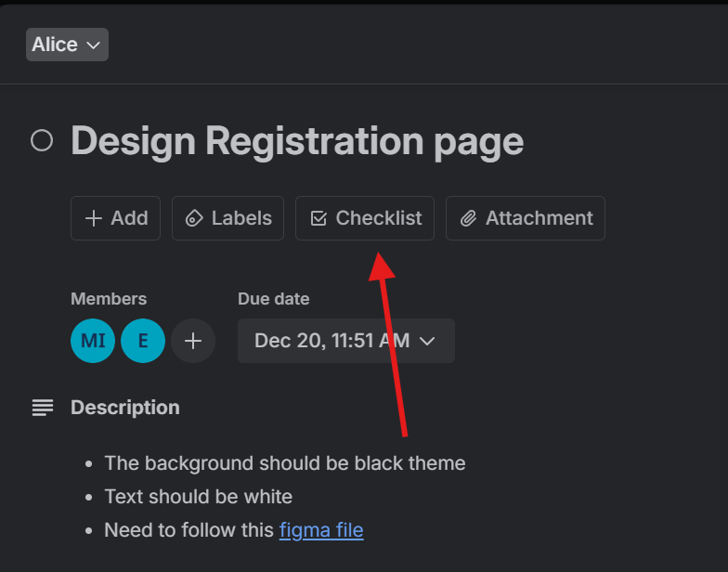Click the chevron beside Alice
Viewport: 728px width, 572px height.
point(93,45)
